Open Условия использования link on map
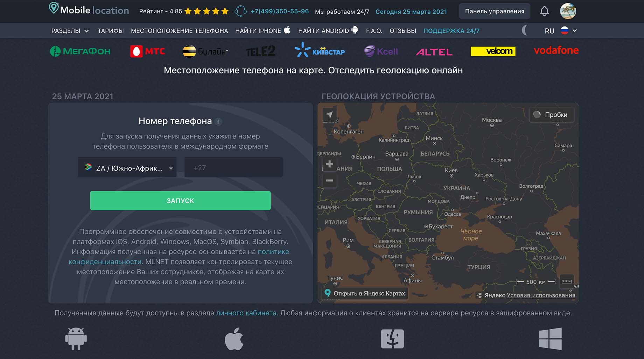 pyautogui.click(x=541, y=295)
